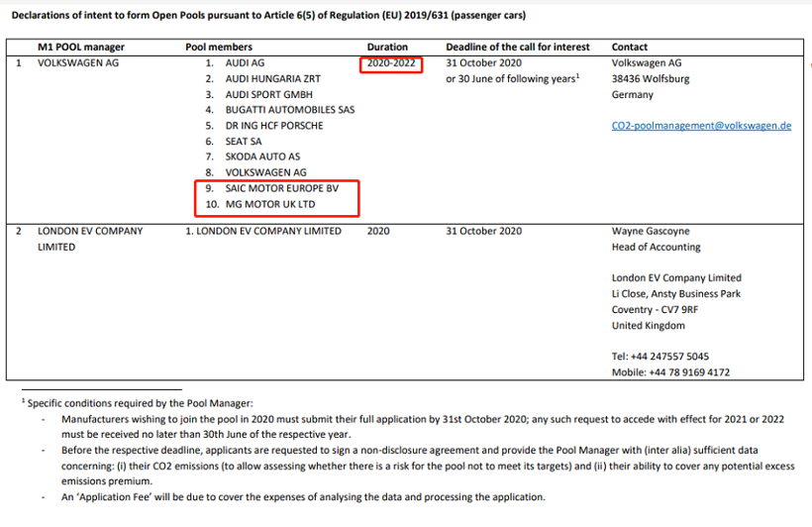Select the Mobile +44 78 9169 4172 number
The image size is (812, 527).
pos(670,372)
